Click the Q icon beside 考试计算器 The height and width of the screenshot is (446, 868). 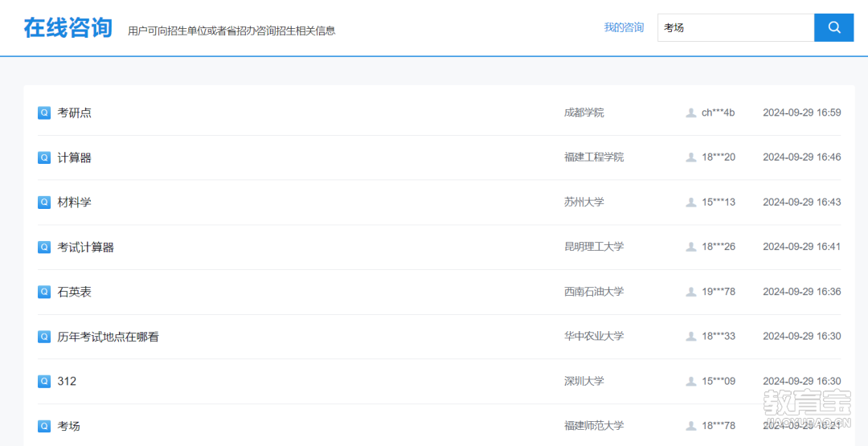(x=44, y=248)
